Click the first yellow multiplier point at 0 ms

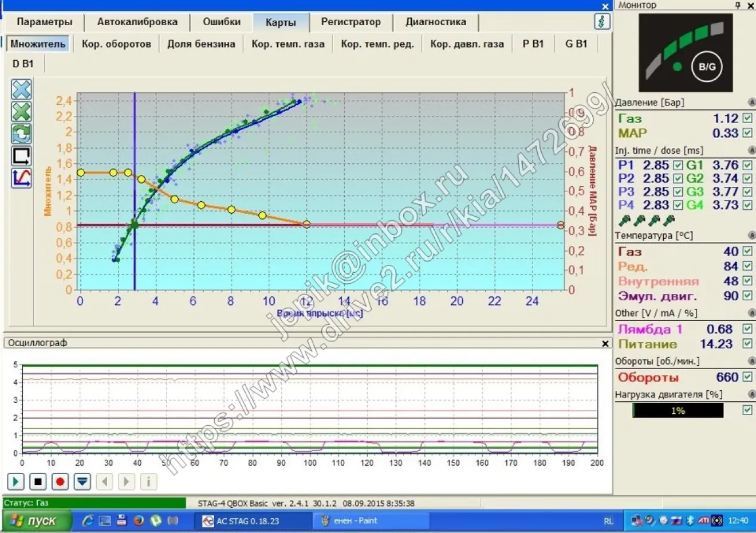coord(81,173)
